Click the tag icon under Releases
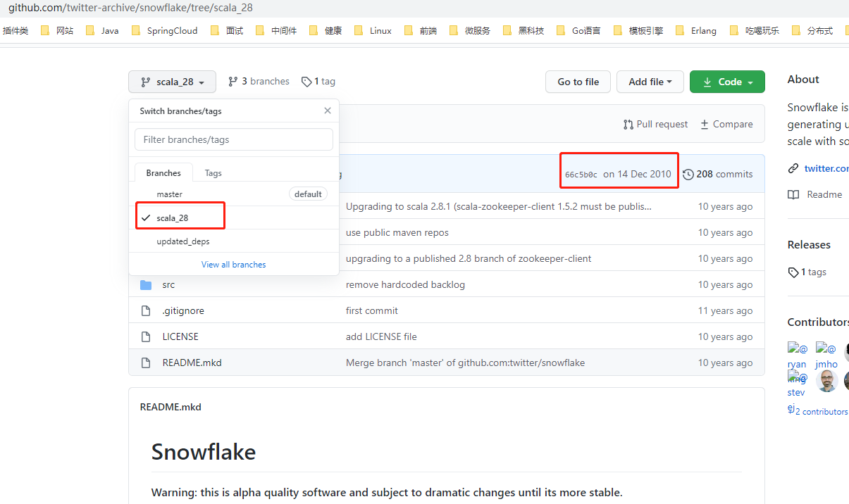Screen dimensions: 849x504 (793, 272)
